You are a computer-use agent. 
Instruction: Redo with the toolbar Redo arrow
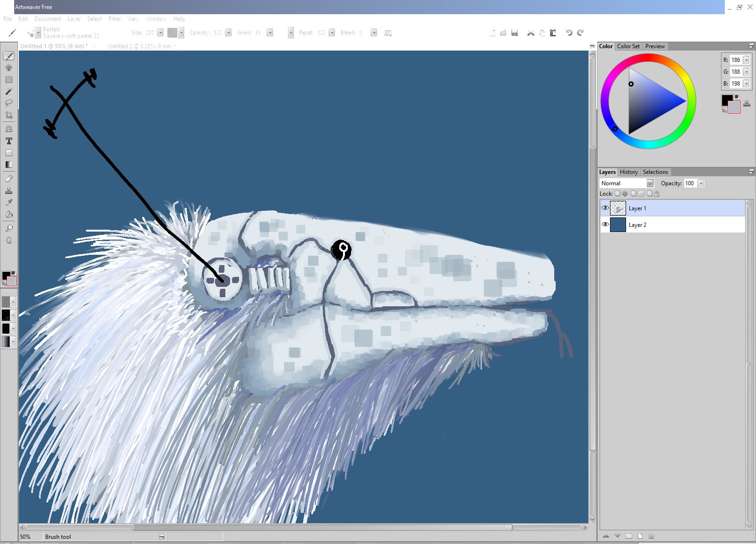[x=580, y=33]
